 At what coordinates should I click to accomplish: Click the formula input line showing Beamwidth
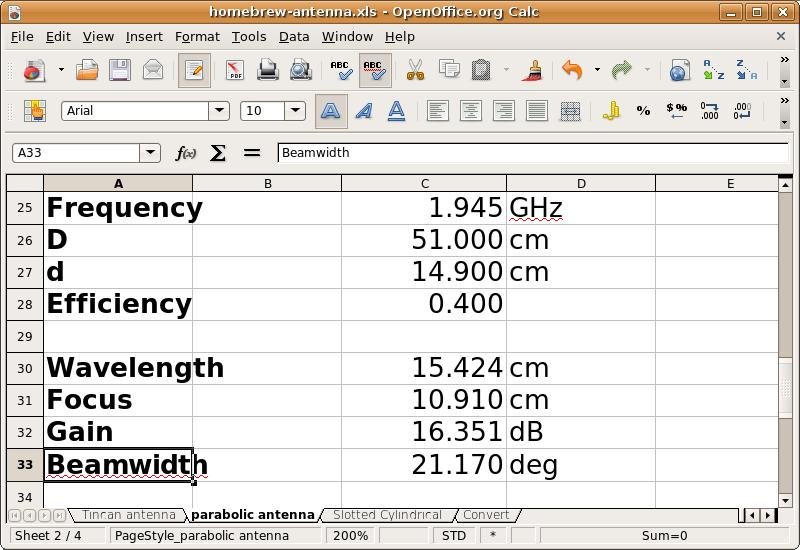(x=530, y=153)
